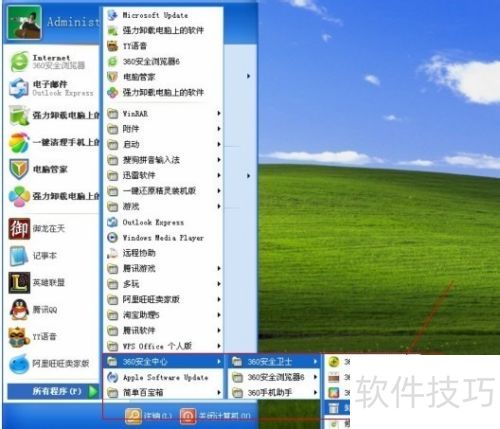Open 电脑管家 shield icon in pinned list
This screenshot has height=429, width=500.
19,169
